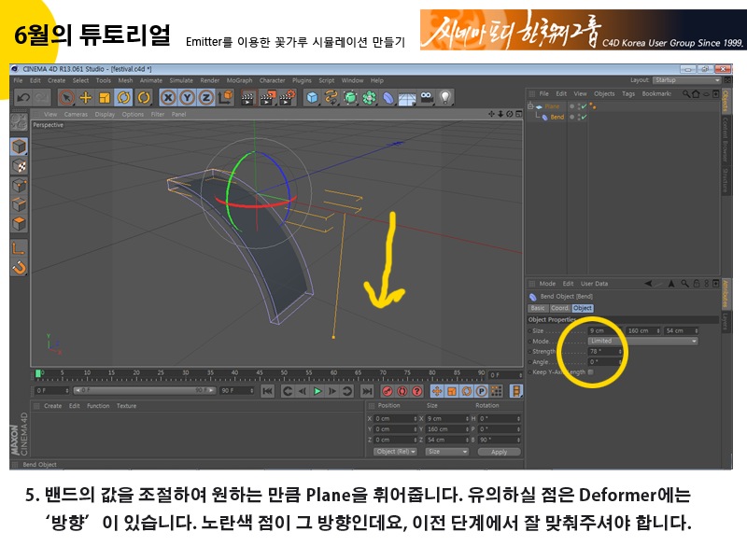Toggle the X axis lock

pyautogui.click(x=168, y=98)
